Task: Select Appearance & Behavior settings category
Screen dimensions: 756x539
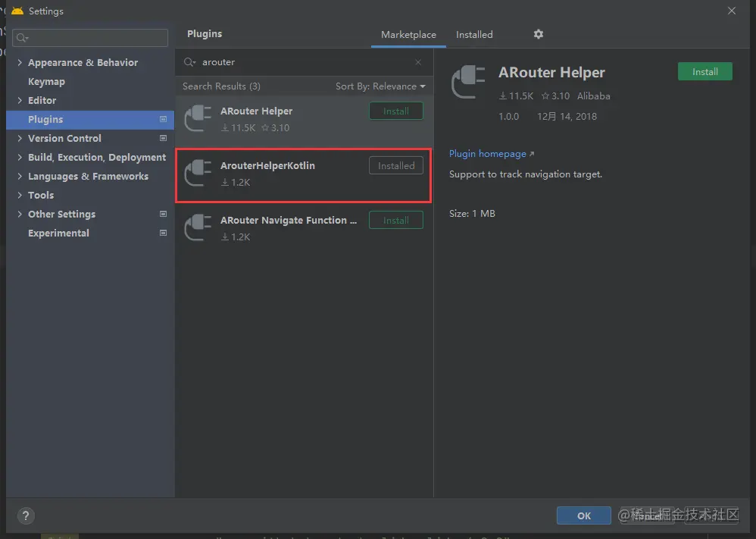Action: click(83, 62)
